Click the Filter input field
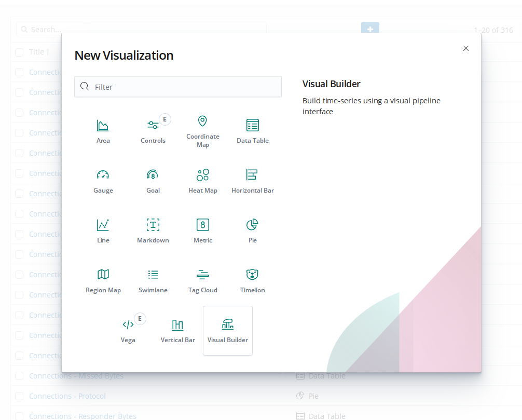 point(178,87)
